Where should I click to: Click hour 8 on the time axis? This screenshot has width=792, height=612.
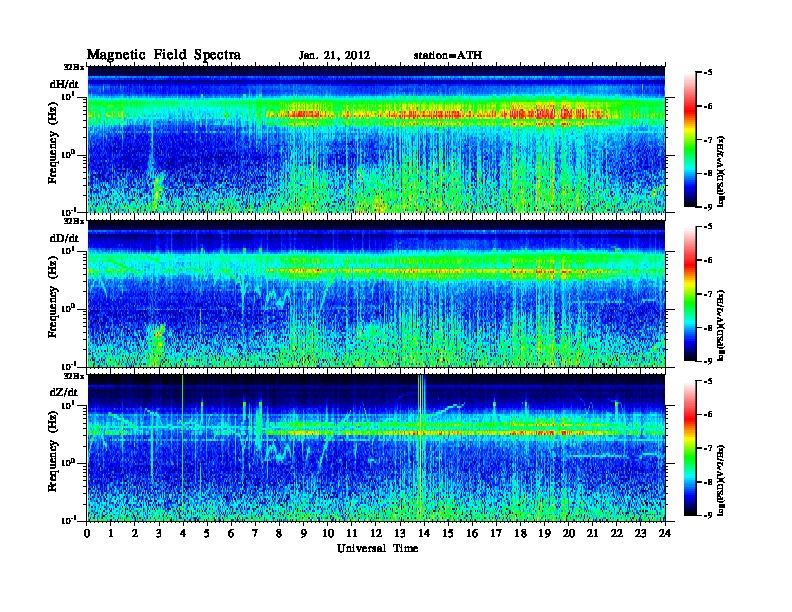(x=279, y=534)
